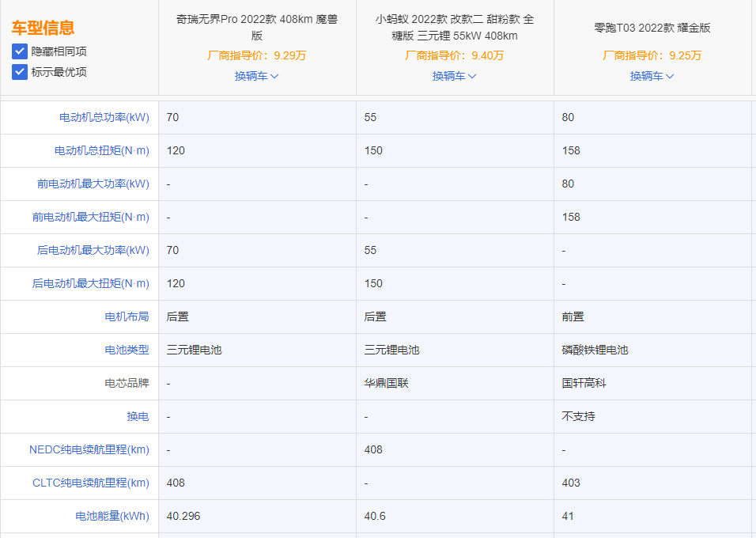Select the 磷酸铁锂电池 battery type cell

pyautogui.click(x=595, y=350)
